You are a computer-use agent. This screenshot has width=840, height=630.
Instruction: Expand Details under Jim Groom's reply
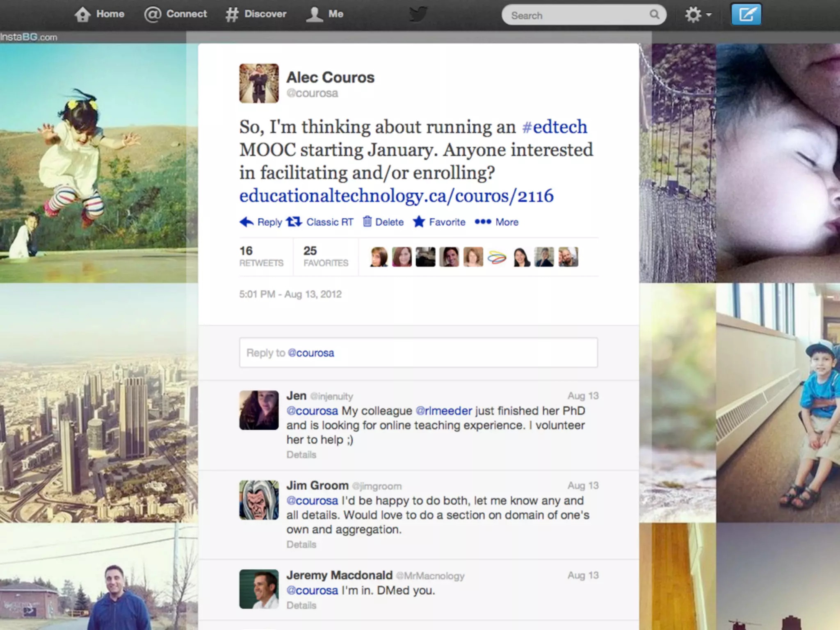point(301,545)
